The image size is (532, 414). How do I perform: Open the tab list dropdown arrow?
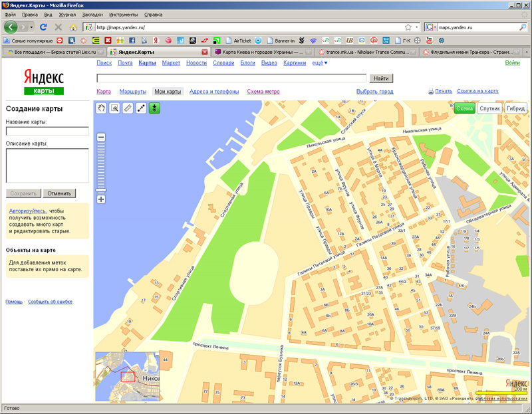pyautogui.click(x=527, y=52)
